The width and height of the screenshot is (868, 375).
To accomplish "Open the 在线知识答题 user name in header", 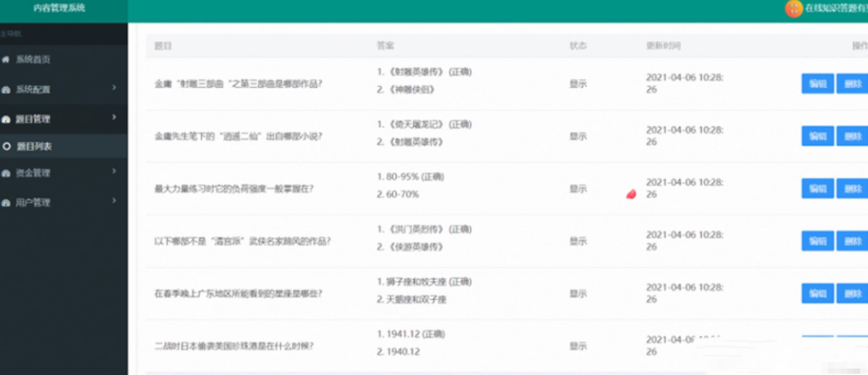I will coord(836,8).
